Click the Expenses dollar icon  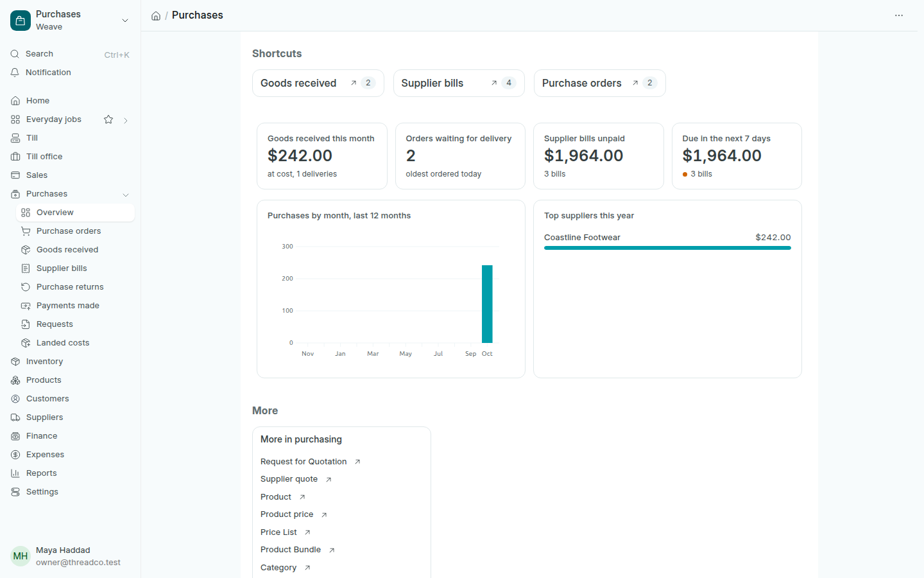coord(15,455)
